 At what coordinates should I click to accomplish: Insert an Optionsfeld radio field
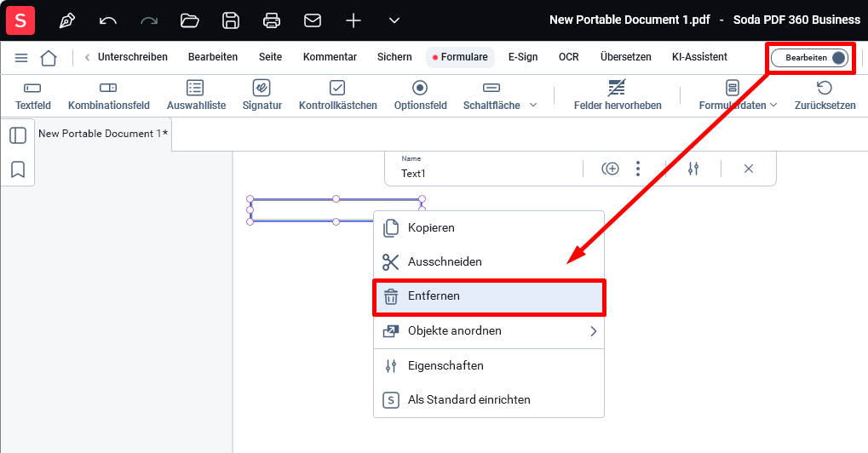[420, 95]
